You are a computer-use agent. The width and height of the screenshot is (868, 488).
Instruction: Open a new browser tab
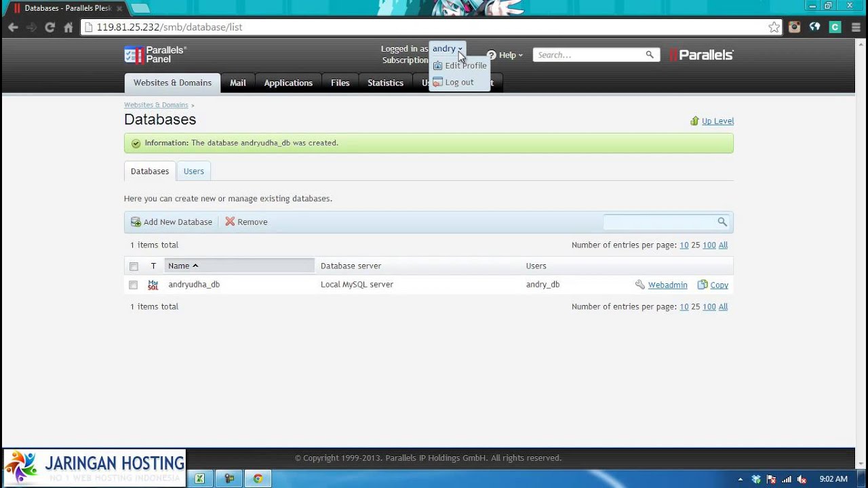coord(140,8)
